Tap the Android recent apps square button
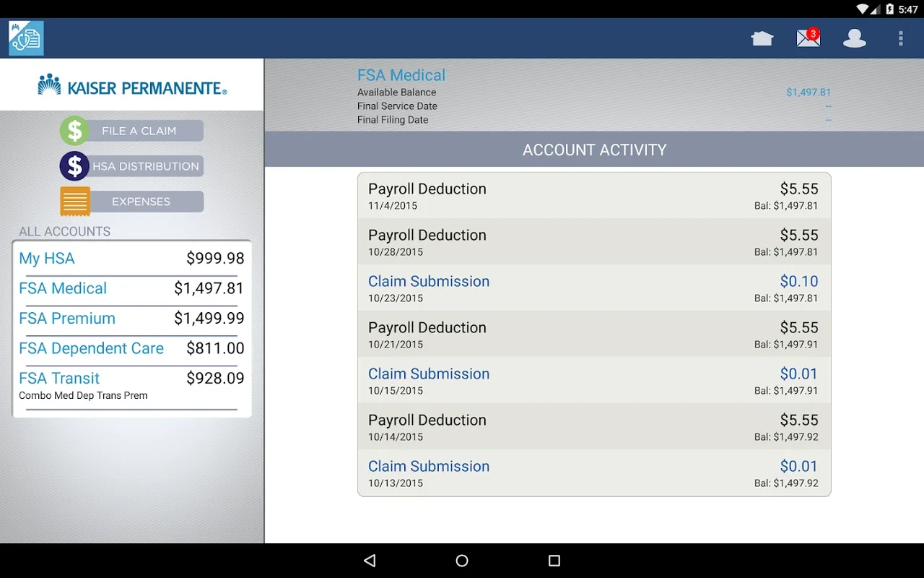The height and width of the screenshot is (578, 924). [x=554, y=561]
